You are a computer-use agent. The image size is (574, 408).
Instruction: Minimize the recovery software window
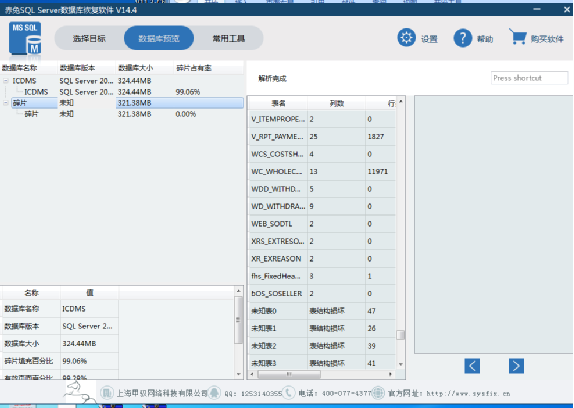click(537, 10)
